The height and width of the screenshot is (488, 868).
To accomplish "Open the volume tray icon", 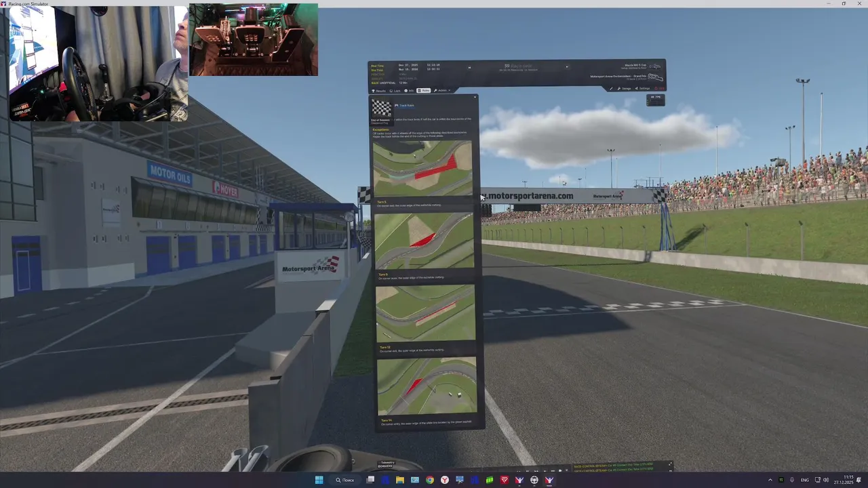I will (x=826, y=480).
